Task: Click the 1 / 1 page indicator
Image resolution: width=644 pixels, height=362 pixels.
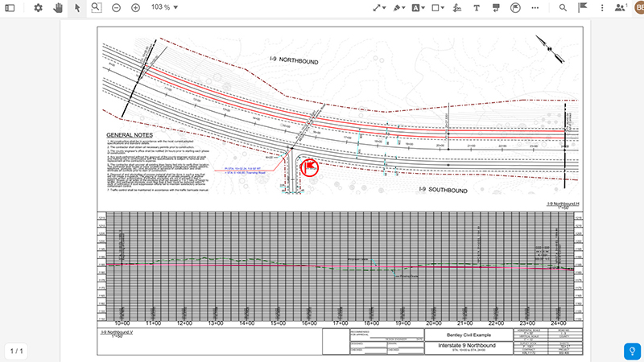Action: pos(16,351)
